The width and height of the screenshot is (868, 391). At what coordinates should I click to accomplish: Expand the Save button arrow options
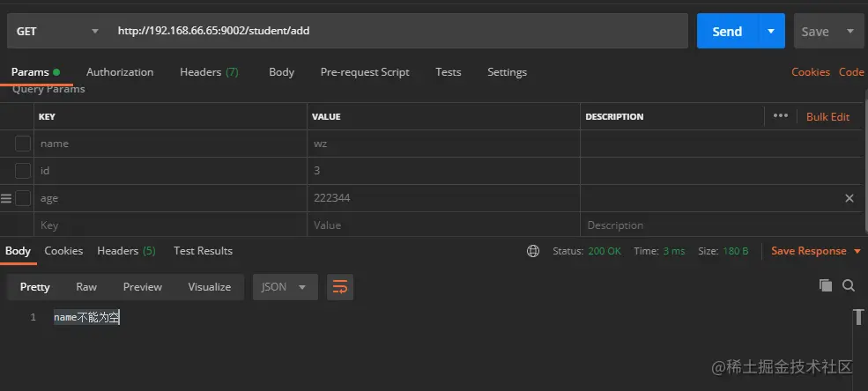850,31
